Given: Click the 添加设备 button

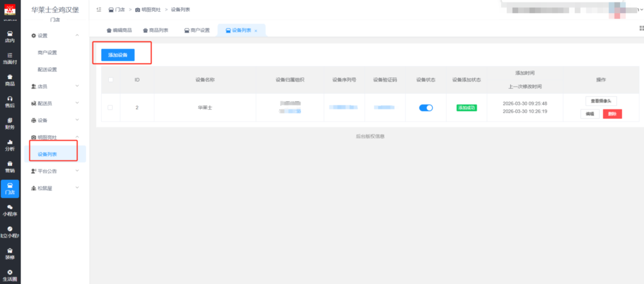Looking at the screenshot, I should [x=118, y=55].
